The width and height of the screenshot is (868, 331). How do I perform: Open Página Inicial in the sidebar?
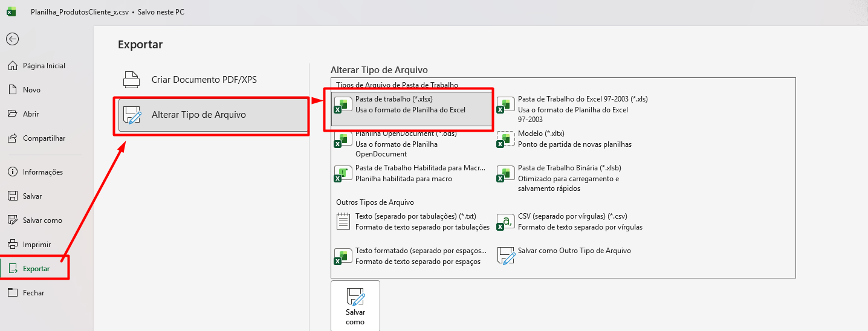click(x=44, y=66)
